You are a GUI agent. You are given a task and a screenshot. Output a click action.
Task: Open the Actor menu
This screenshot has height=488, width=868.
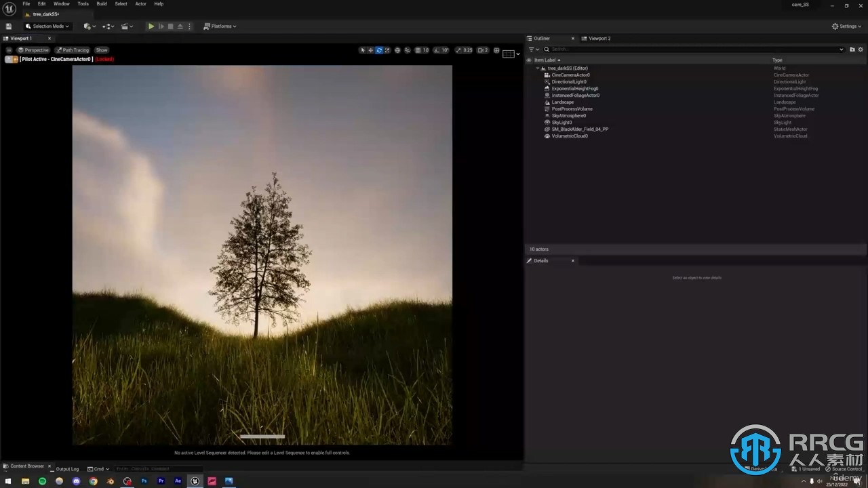(x=140, y=4)
